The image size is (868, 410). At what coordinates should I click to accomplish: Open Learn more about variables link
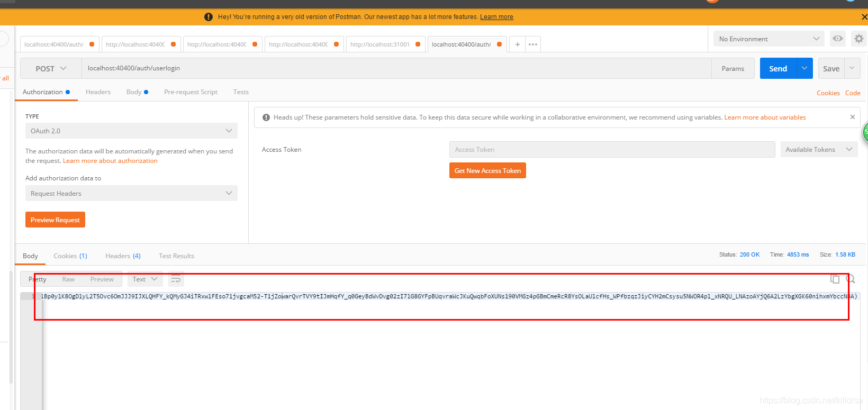click(765, 117)
